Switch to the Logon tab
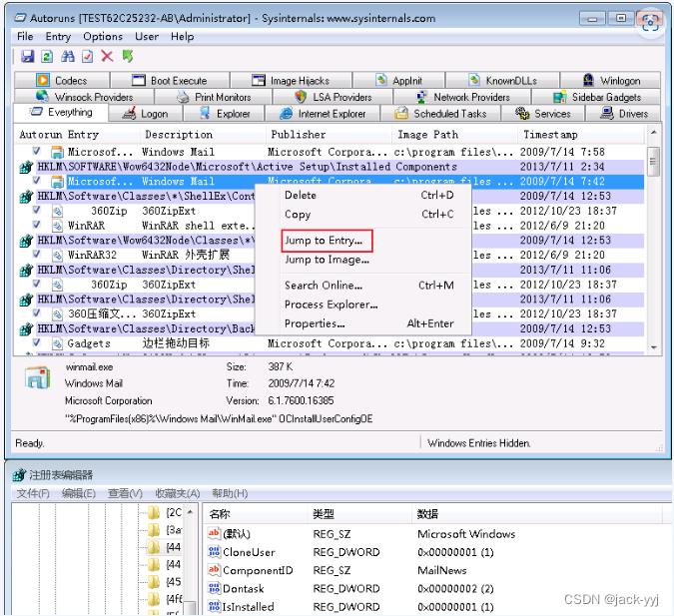 [x=146, y=114]
